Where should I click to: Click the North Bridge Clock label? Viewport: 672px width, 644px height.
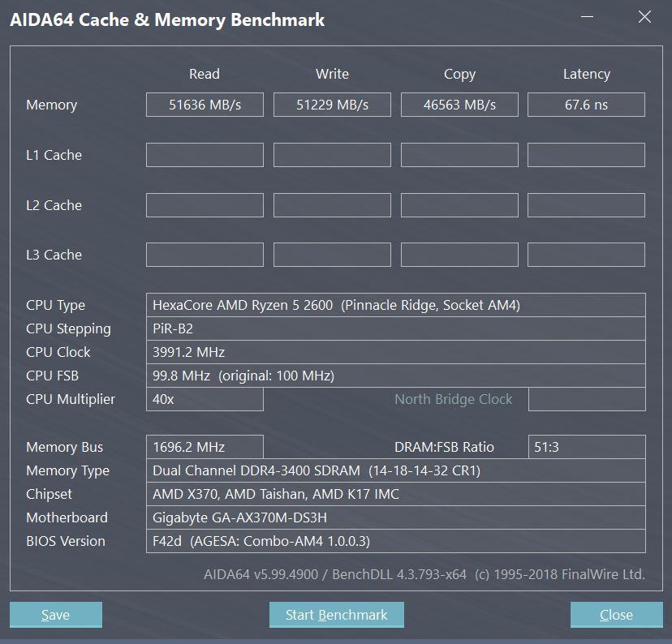[454, 399]
